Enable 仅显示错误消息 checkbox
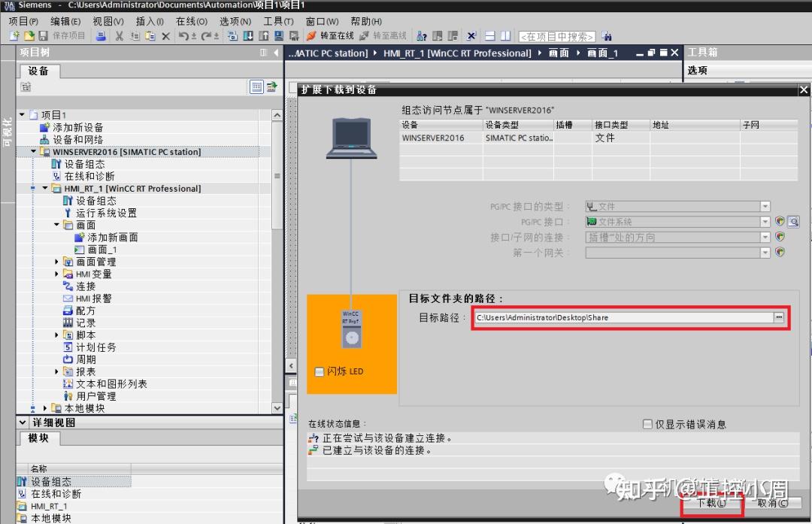 647,424
